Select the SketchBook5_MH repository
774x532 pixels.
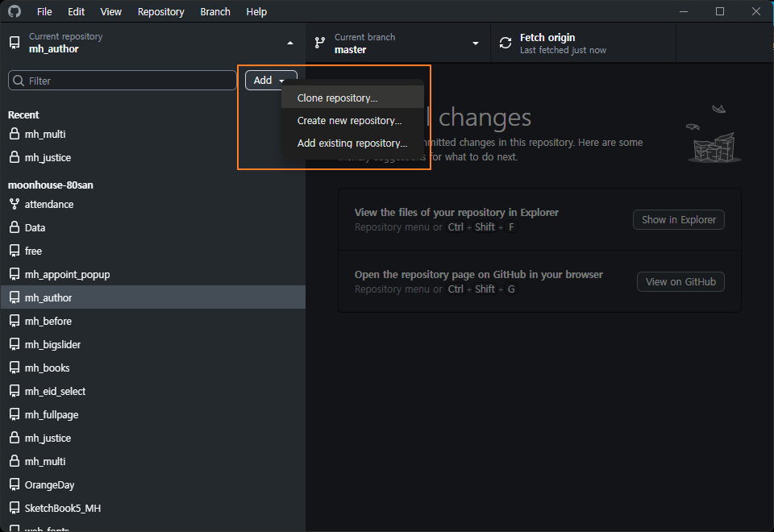(x=152, y=508)
